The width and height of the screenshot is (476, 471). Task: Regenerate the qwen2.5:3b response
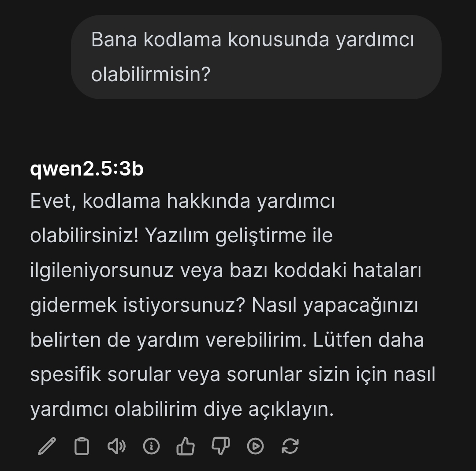[x=290, y=446]
